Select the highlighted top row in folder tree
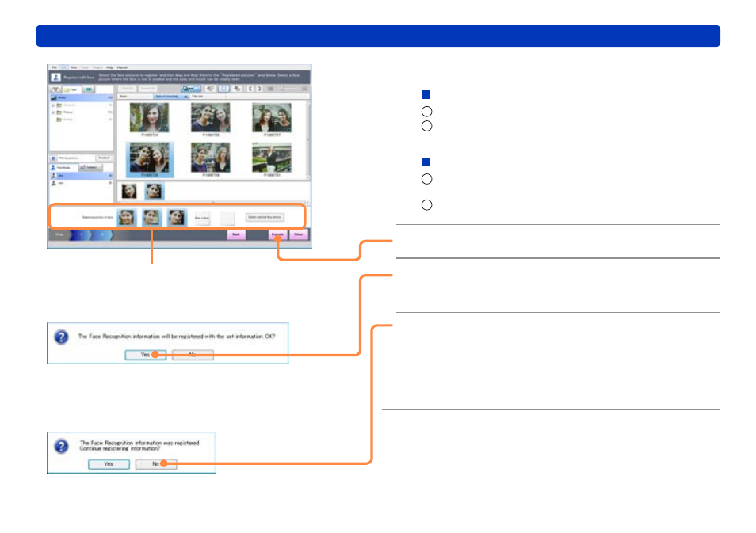This screenshot has width=756, height=533. (82, 98)
